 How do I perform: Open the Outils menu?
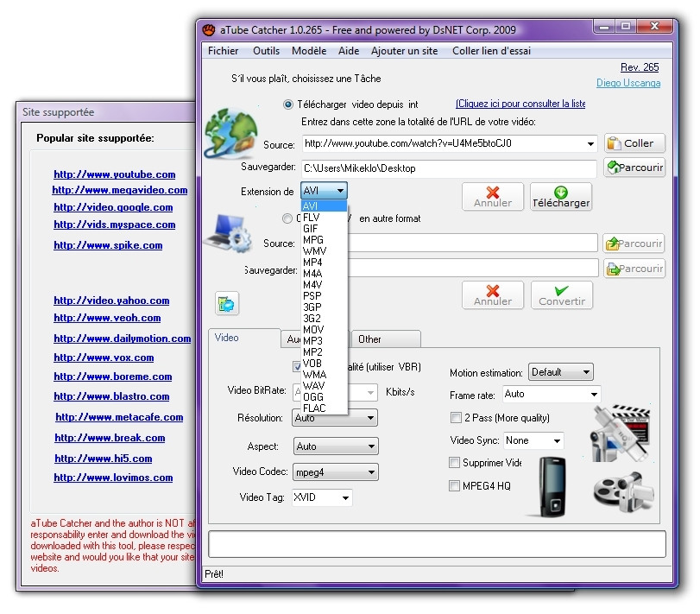point(266,51)
